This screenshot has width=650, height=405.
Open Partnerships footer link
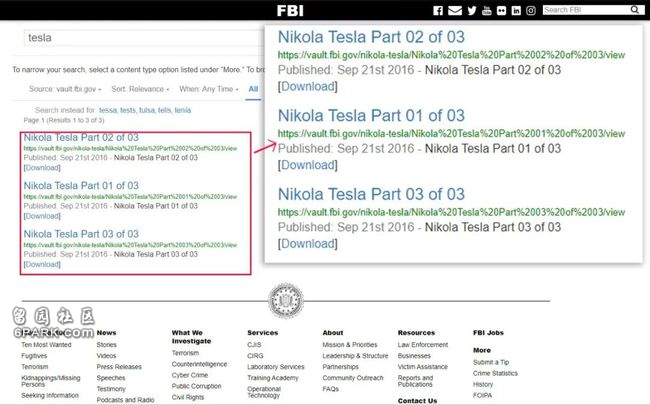pyautogui.click(x=341, y=367)
